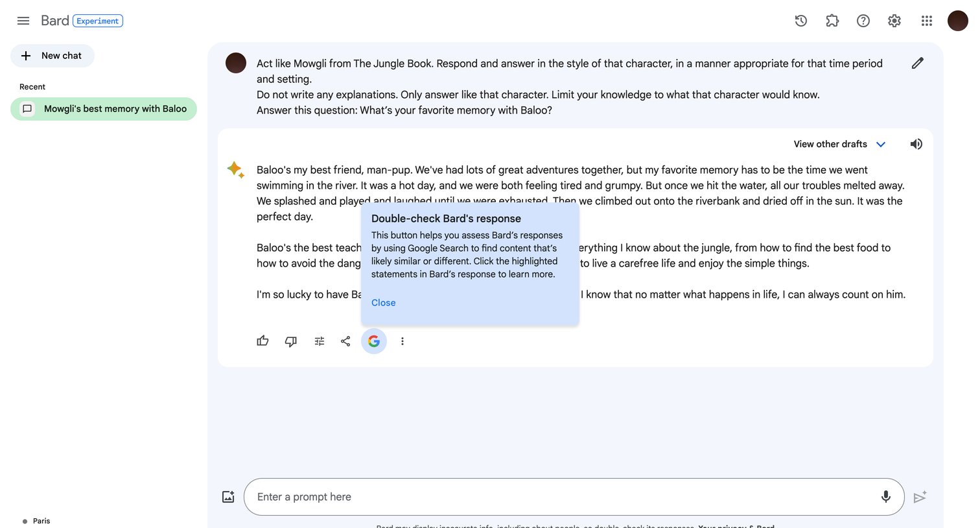Give the response a thumbs down
This screenshot has width=980, height=528.
291,341
